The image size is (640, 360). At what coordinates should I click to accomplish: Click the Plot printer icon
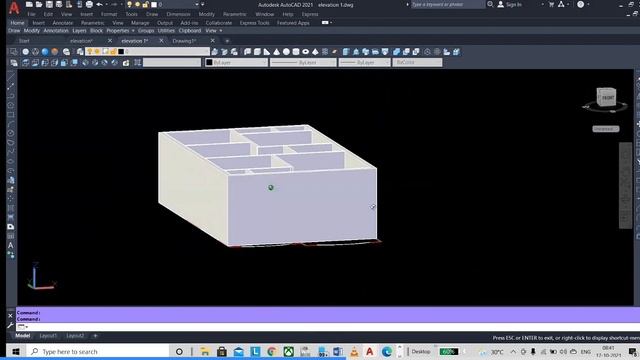89,4
